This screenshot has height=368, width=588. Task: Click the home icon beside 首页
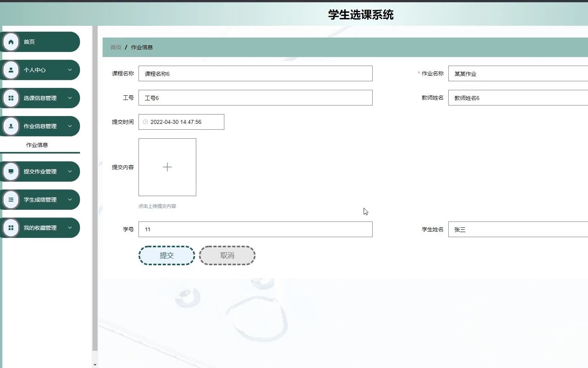tap(11, 41)
